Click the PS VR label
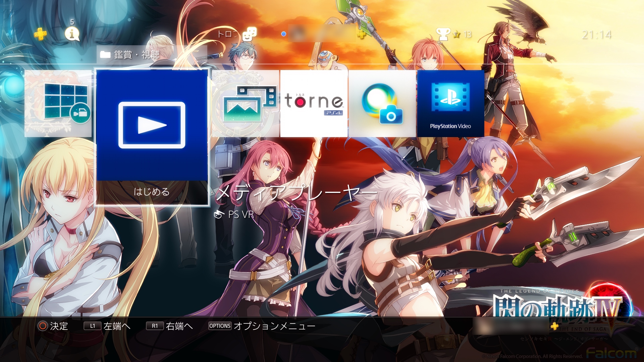 (x=241, y=215)
